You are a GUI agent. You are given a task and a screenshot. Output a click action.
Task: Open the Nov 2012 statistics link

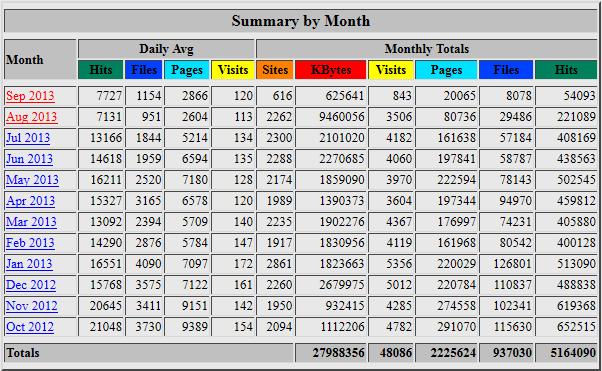pos(32,306)
